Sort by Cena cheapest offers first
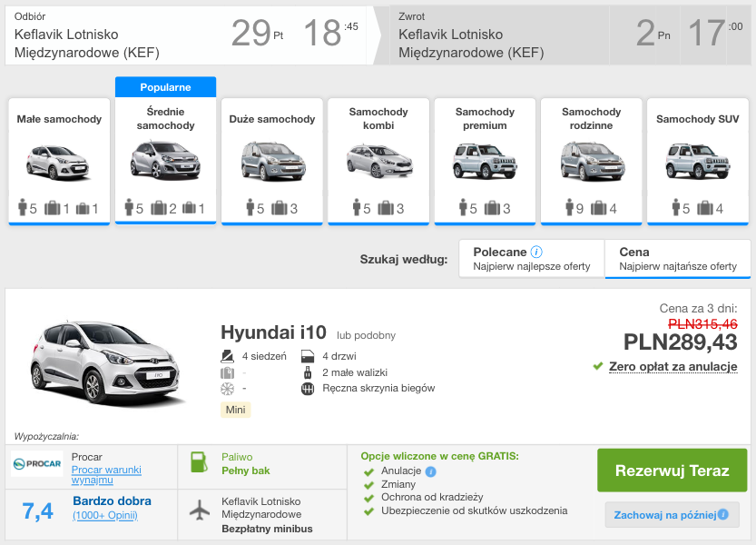 click(x=678, y=259)
